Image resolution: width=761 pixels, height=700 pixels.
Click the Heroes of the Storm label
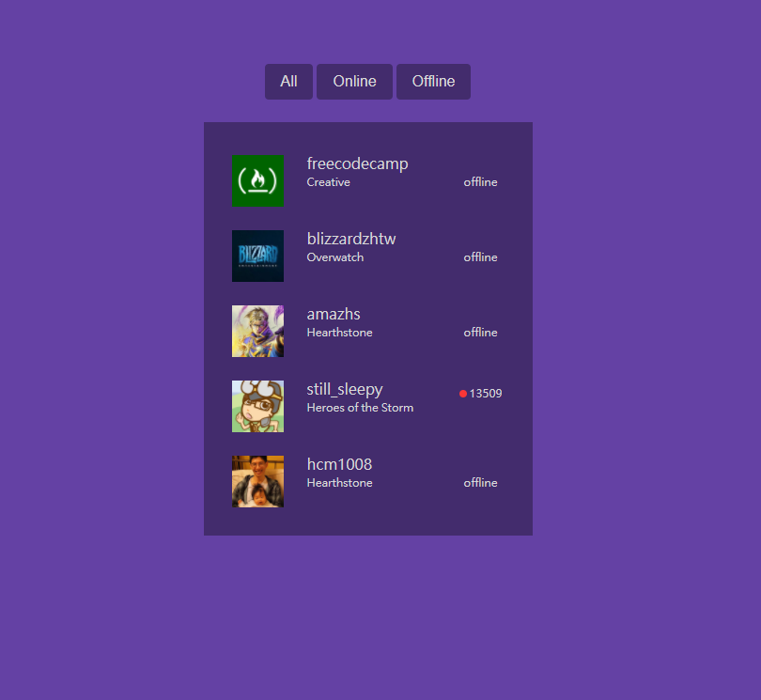[x=360, y=407]
